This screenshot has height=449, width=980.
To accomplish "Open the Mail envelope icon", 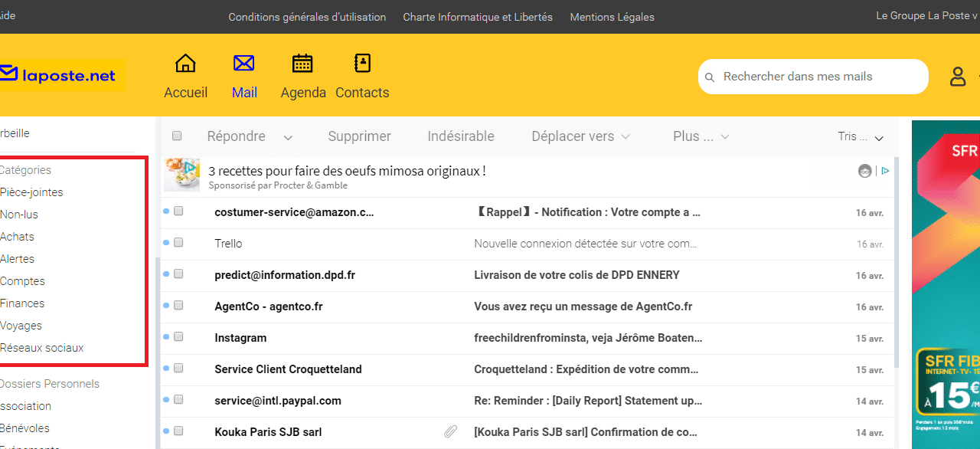I will click(244, 64).
